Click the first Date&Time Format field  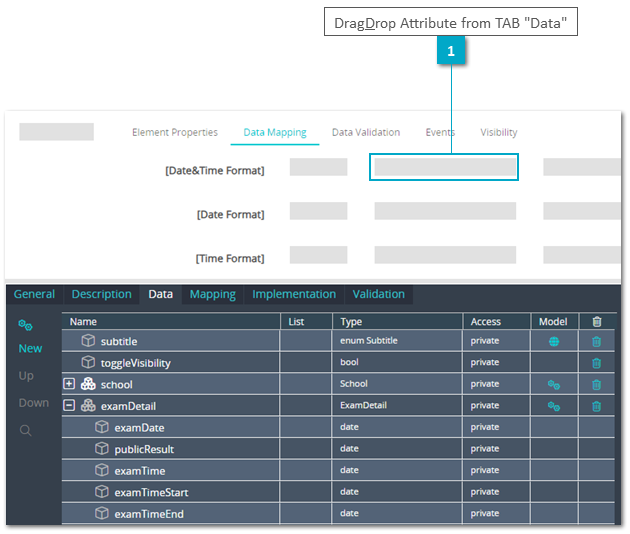click(x=318, y=167)
